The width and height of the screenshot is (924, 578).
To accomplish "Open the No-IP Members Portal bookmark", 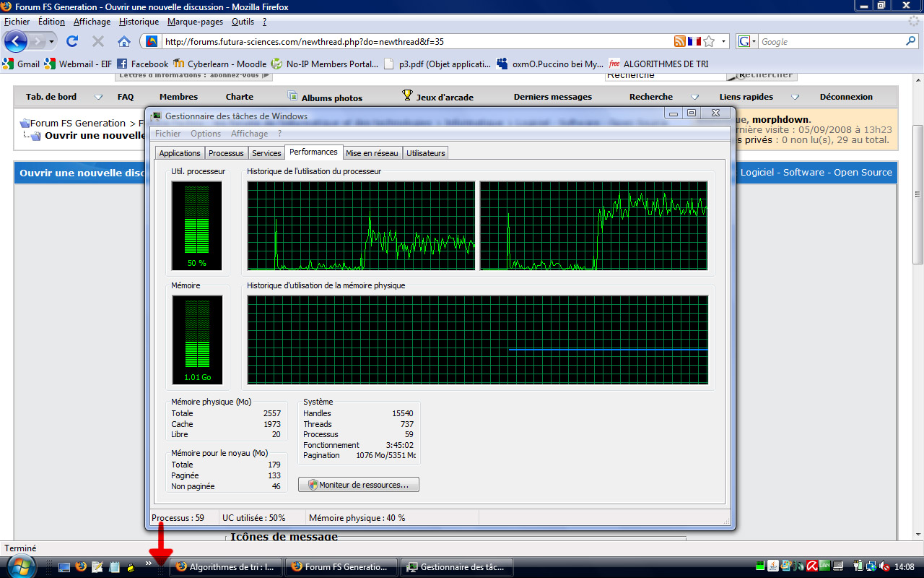I will (x=325, y=64).
